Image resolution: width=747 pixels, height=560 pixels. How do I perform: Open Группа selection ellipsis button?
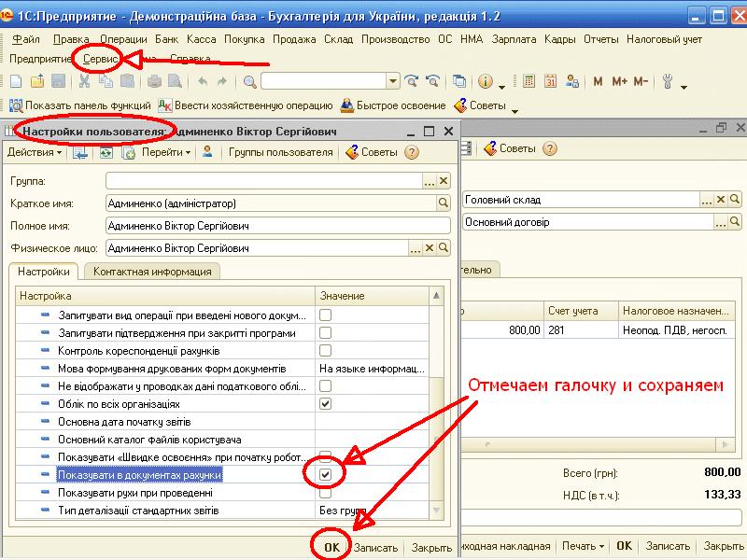(430, 181)
